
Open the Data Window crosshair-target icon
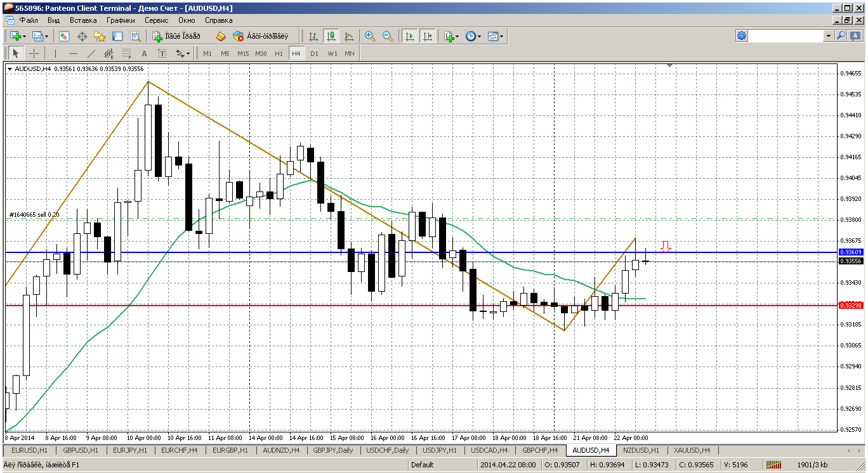point(82,36)
